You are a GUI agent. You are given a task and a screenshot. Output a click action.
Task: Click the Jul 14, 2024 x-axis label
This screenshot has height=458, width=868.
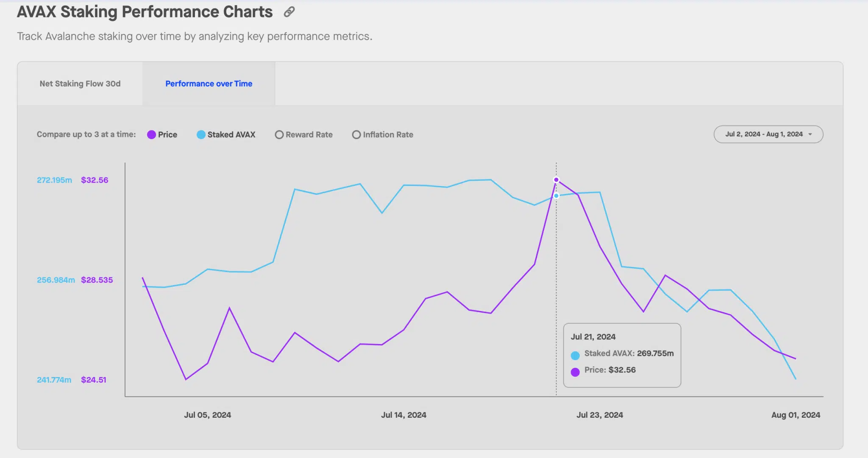(x=403, y=415)
